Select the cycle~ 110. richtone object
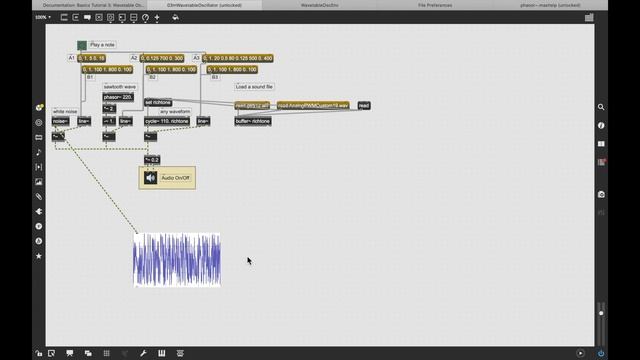Screen dimensions: 640x360 pyautogui.click(x=167, y=121)
